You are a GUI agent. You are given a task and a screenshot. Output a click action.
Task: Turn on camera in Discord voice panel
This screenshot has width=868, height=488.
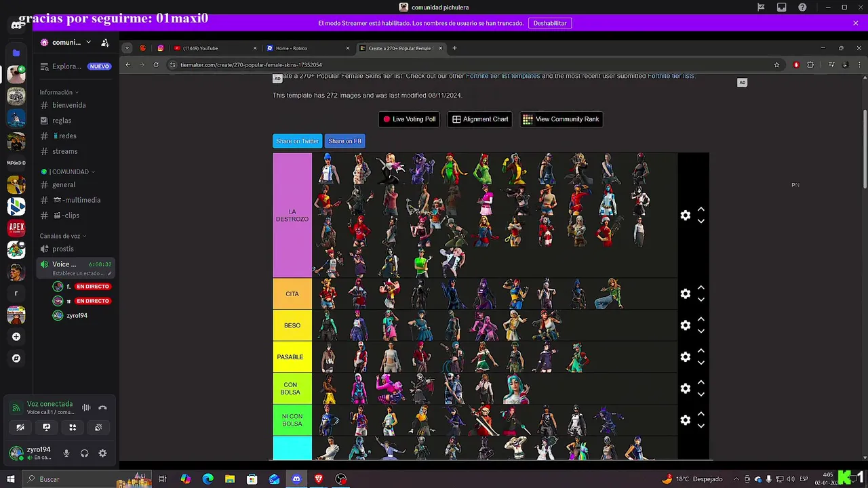click(x=20, y=427)
